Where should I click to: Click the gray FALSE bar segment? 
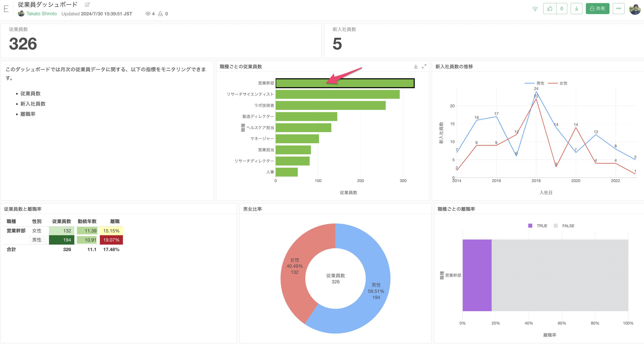pyautogui.click(x=560, y=275)
